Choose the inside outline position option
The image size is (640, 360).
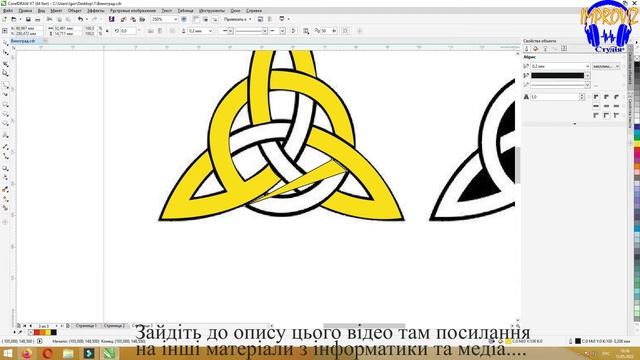616,116
